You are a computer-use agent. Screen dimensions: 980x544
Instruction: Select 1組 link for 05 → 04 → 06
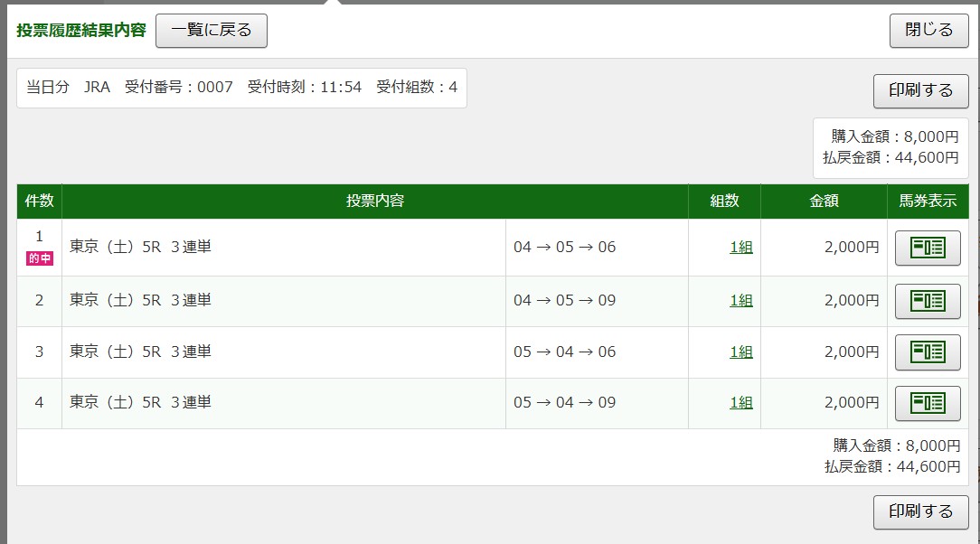[740, 352]
